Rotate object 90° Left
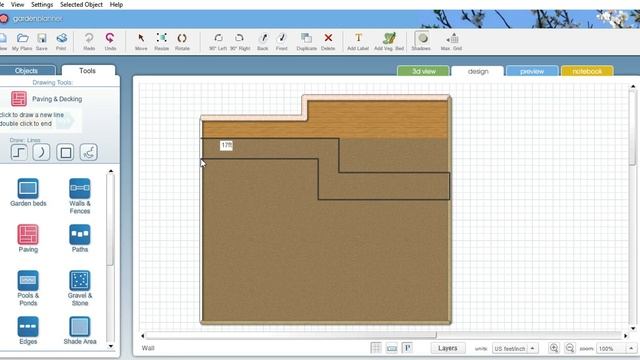This screenshot has width=640, height=360. 218,38
